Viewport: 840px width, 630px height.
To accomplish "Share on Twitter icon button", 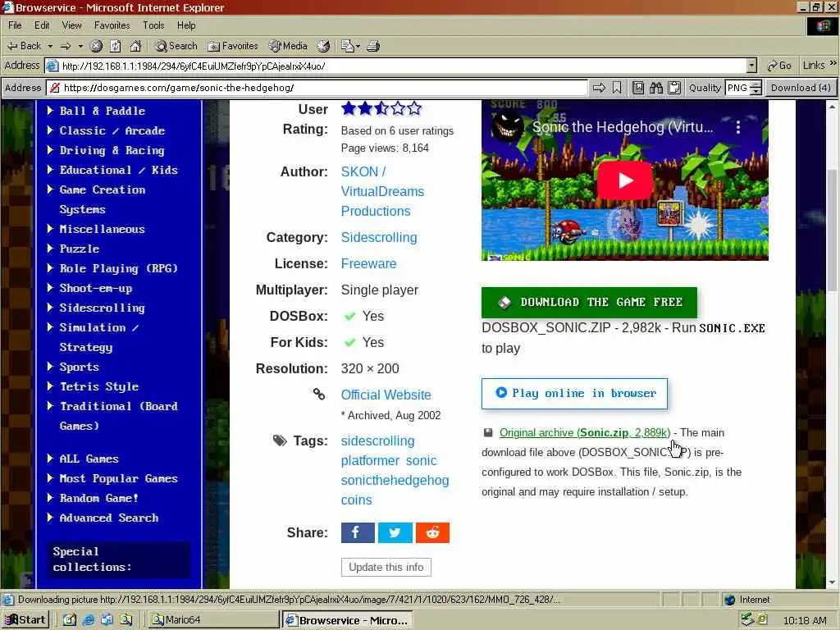I will (395, 532).
